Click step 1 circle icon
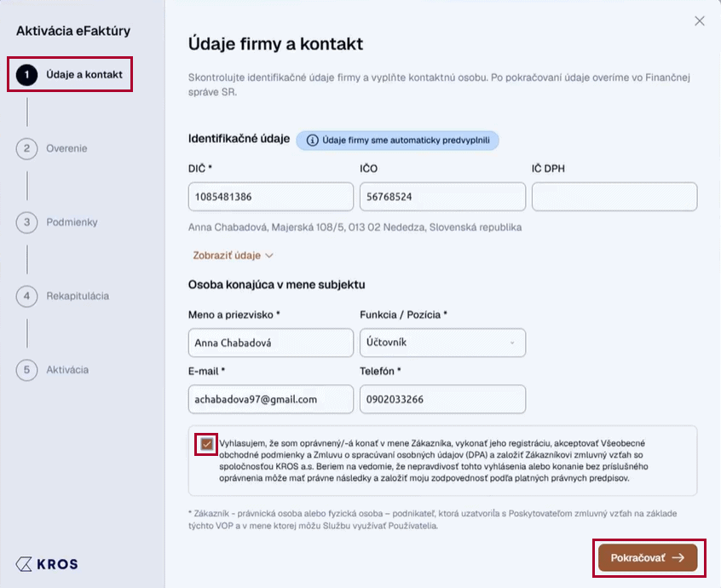Screen dimensions: 721x588 [26, 74]
